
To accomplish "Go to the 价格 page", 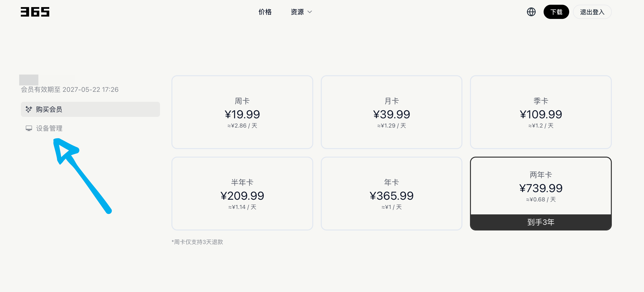I will click(x=265, y=12).
